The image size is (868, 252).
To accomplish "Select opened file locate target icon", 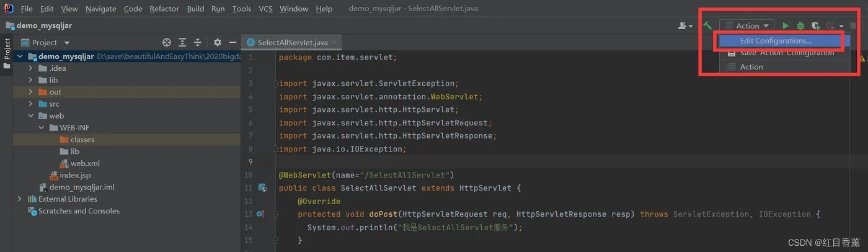I will (167, 42).
